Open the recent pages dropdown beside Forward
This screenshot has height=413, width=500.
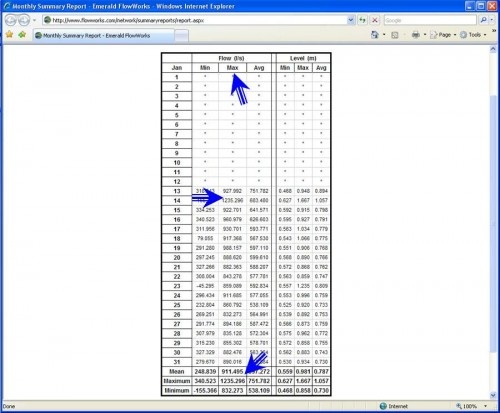(34, 20)
